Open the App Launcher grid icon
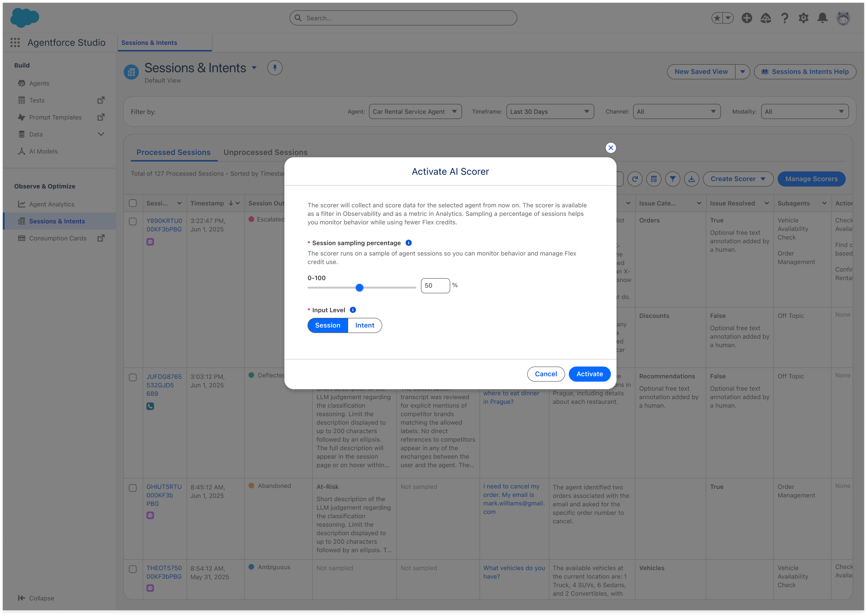 pyautogui.click(x=15, y=43)
